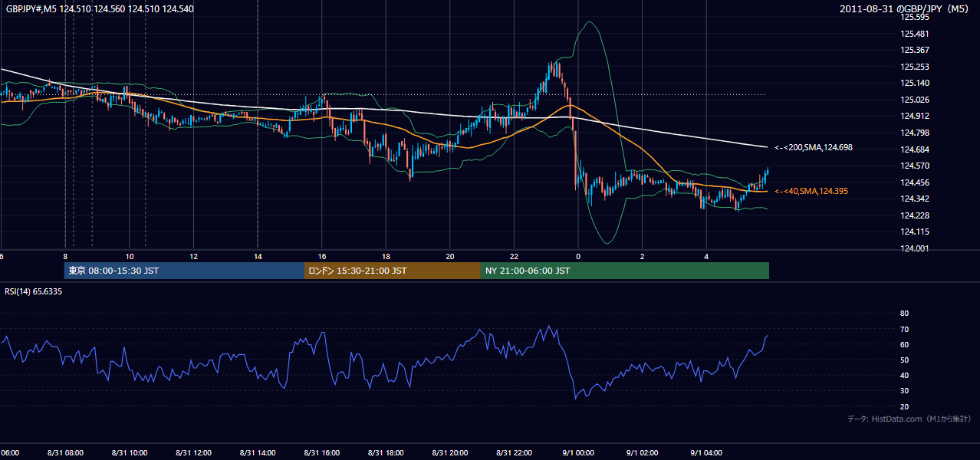
Task: Click price axis value 125.367
Action: (916, 50)
